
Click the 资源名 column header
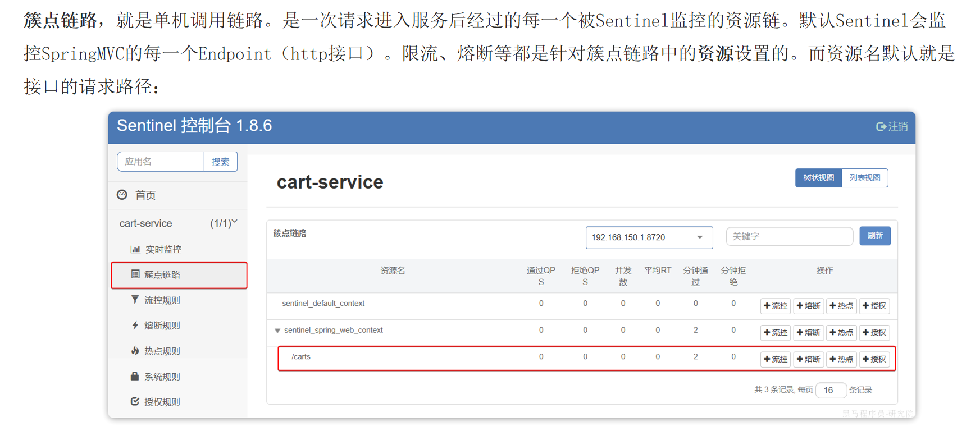393,271
